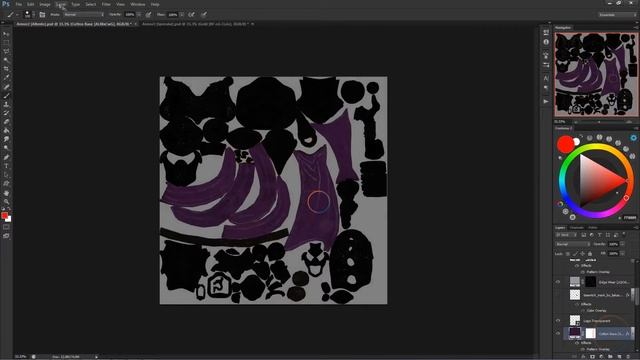The image size is (640, 360).
Task: Select the Pen tool
Action: pyautogui.click(x=6, y=157)
